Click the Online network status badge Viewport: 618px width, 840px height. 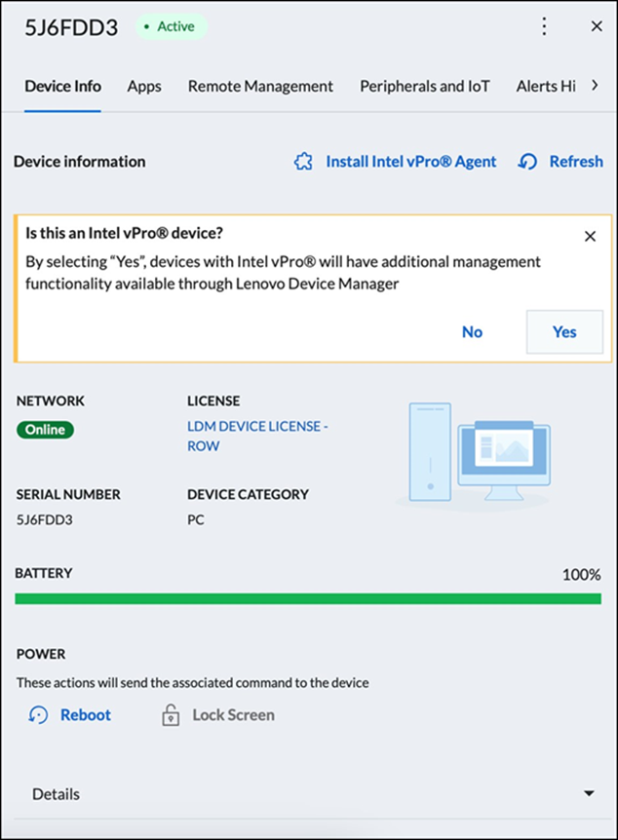coord(46,430)
